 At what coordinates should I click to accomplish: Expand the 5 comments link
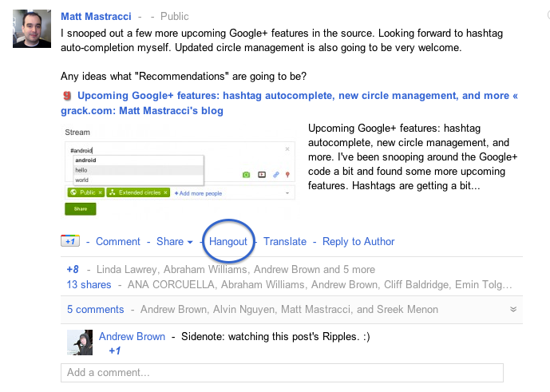pos(96,309)
